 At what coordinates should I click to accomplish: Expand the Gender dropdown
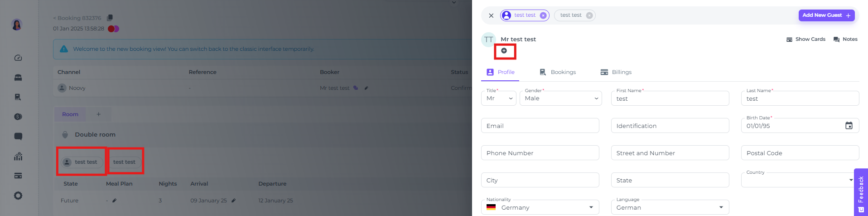click(x=561, y=98)
